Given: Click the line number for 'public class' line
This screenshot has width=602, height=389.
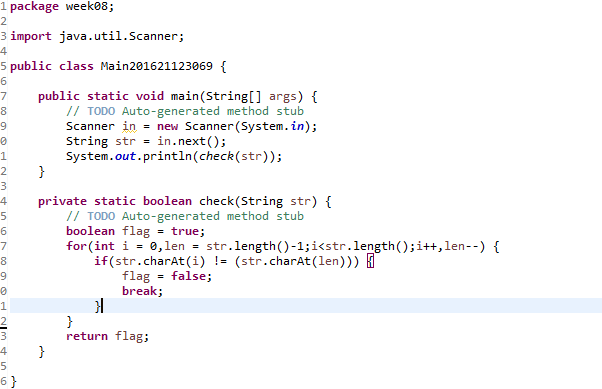Looking at the screenshot, I should tap(3, 66).
